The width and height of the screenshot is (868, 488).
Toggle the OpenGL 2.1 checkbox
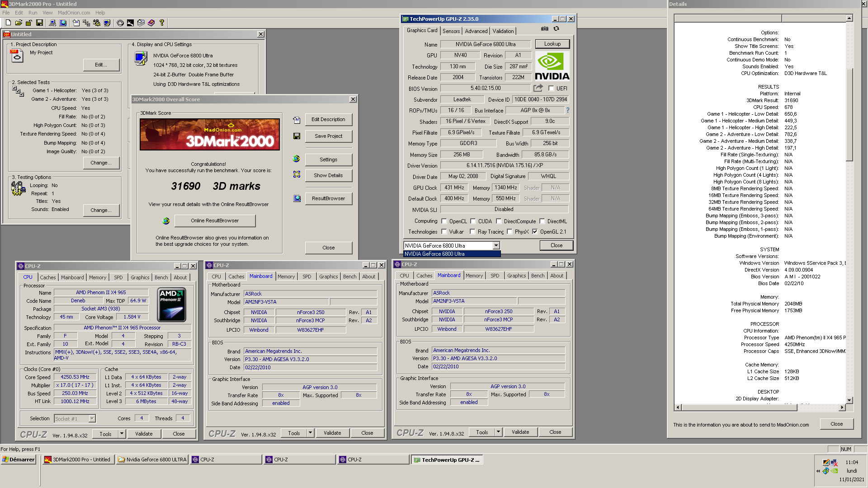(535, 232)
